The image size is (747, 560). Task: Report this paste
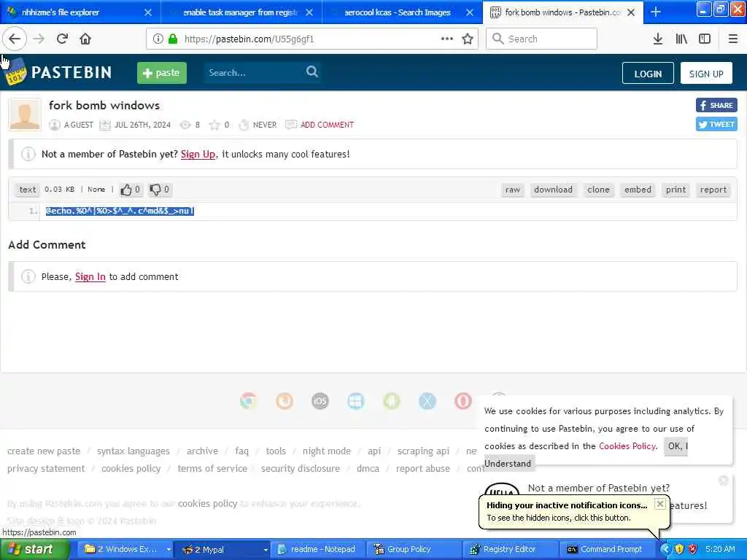pyautogui.click(x=713, y=190)
